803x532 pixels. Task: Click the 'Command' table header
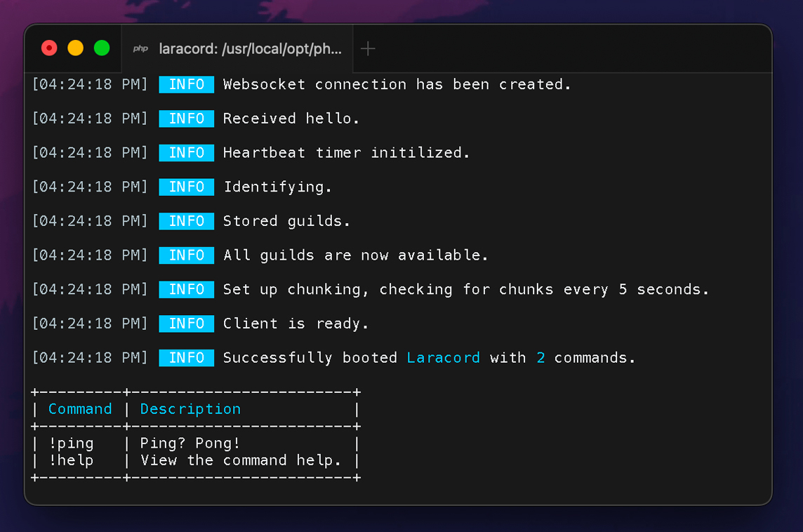80,409
